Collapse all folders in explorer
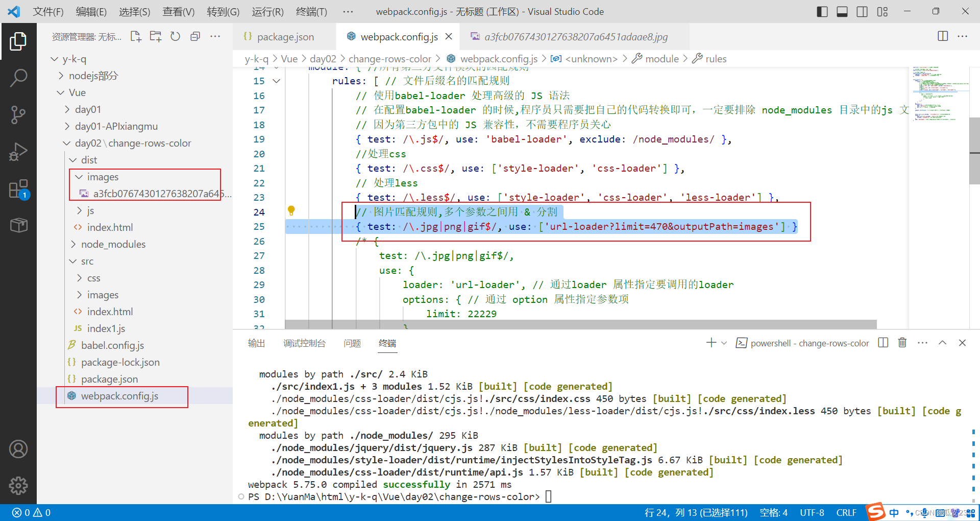 (195, 36)
